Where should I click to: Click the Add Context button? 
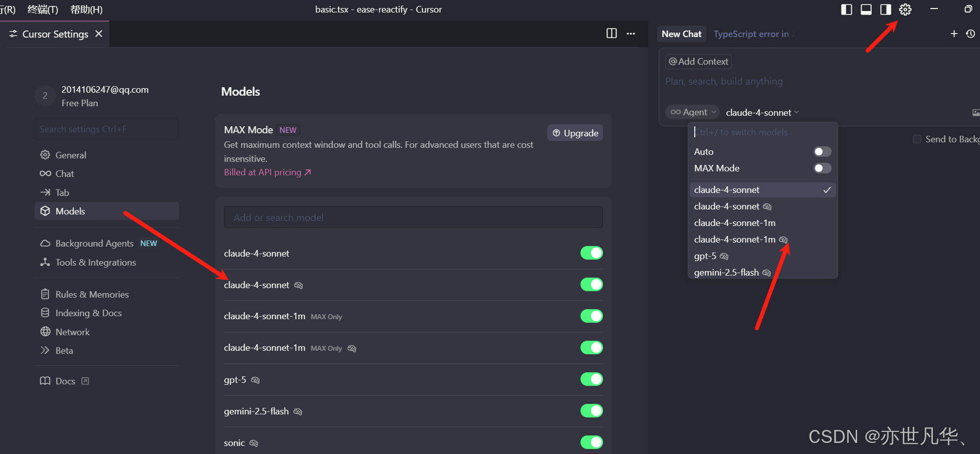(698, 61)
